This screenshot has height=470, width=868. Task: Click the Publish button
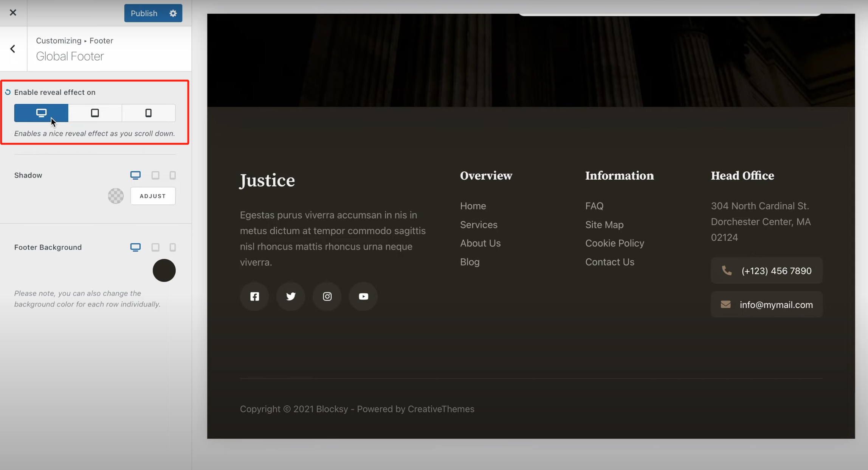click(144, 13)
